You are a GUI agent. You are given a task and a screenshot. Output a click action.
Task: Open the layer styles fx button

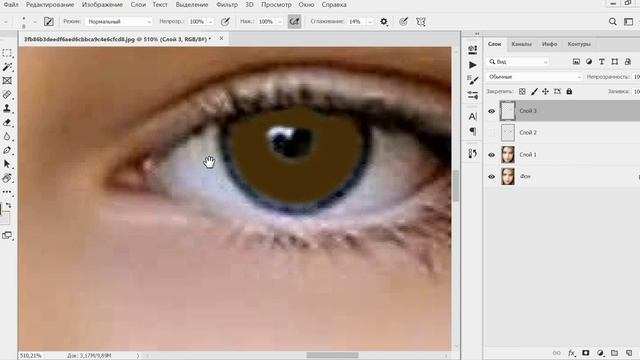tap(571, 353)
